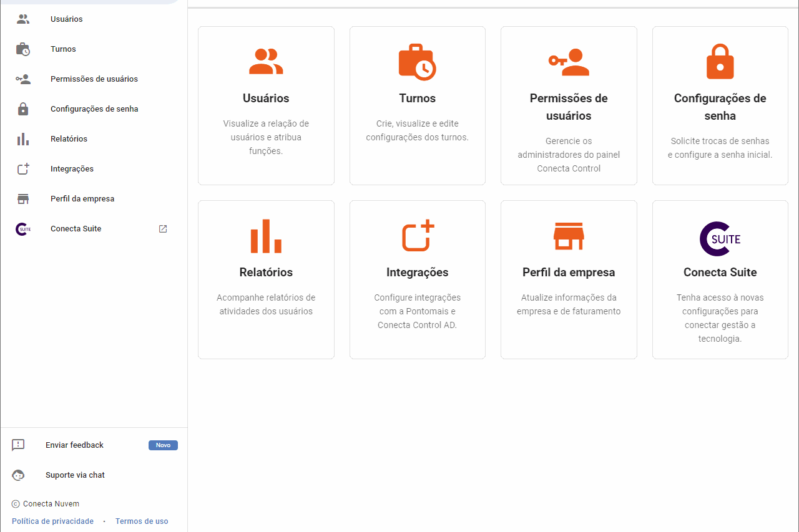
Task: Click Configurações de senha card title
Action: 720,107
